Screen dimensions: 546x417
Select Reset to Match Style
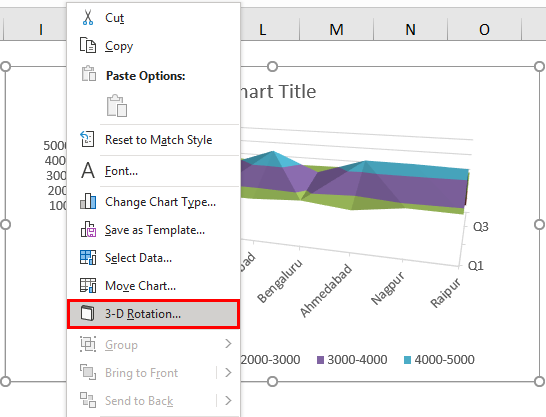point(154,140)
